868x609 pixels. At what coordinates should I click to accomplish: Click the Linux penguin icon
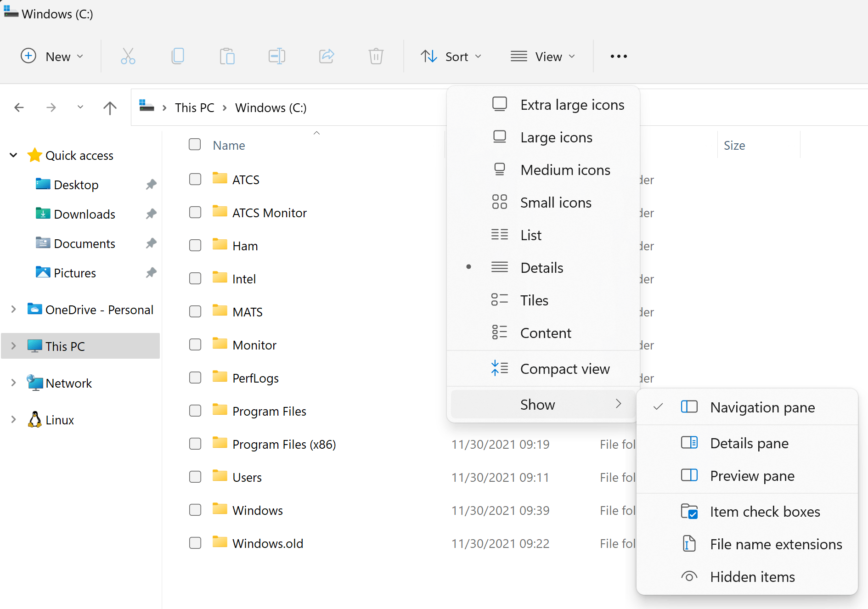34,419
